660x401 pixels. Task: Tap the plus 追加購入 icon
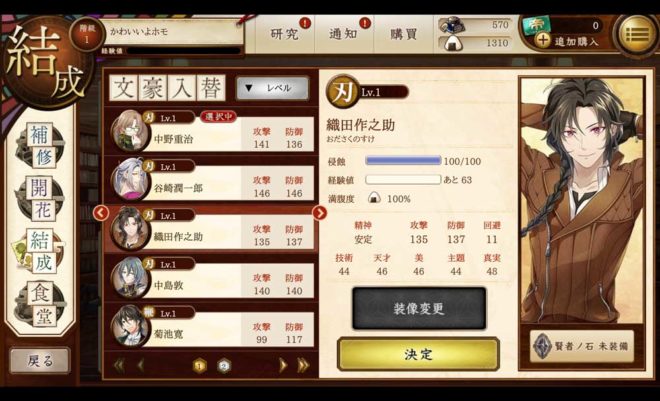tap(544, 40)
